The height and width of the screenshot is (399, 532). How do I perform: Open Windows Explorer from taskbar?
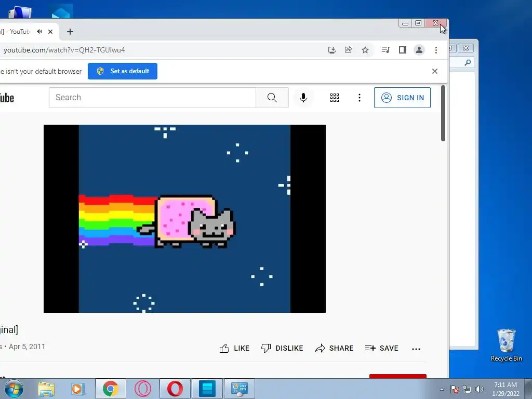tap(46, 389)
